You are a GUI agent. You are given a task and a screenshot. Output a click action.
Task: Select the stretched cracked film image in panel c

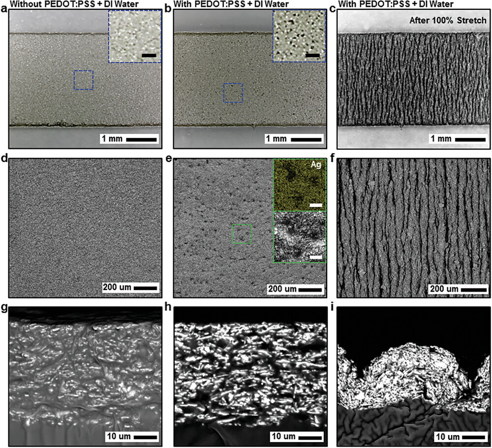[x=413, y=78]
